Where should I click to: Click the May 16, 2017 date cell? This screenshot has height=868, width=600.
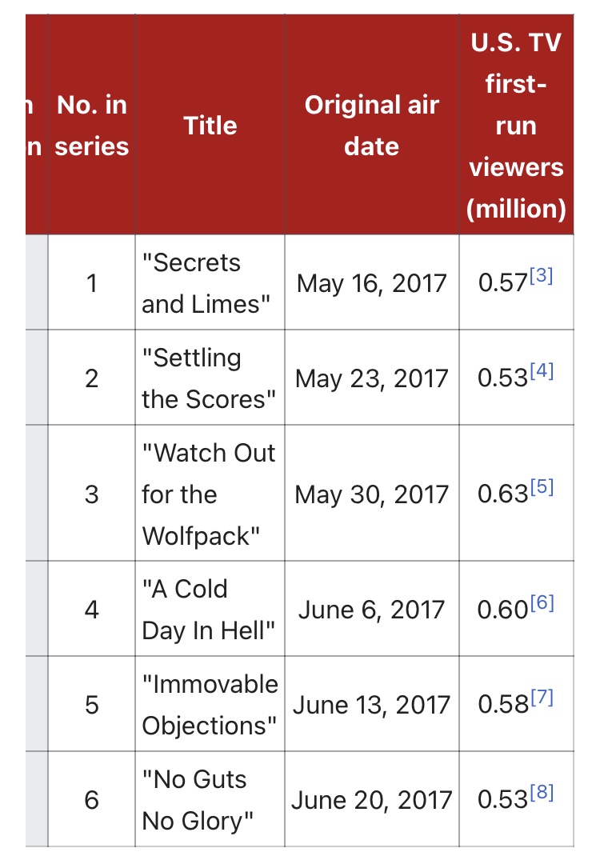click(372, 282)
